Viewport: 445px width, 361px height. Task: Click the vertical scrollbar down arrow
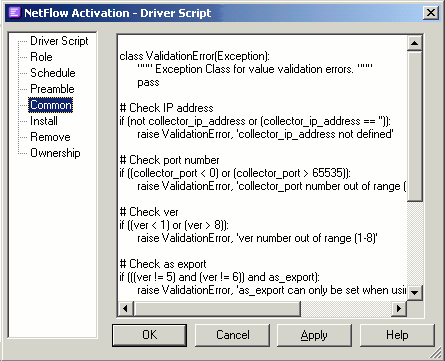click(x=415, y=292)
